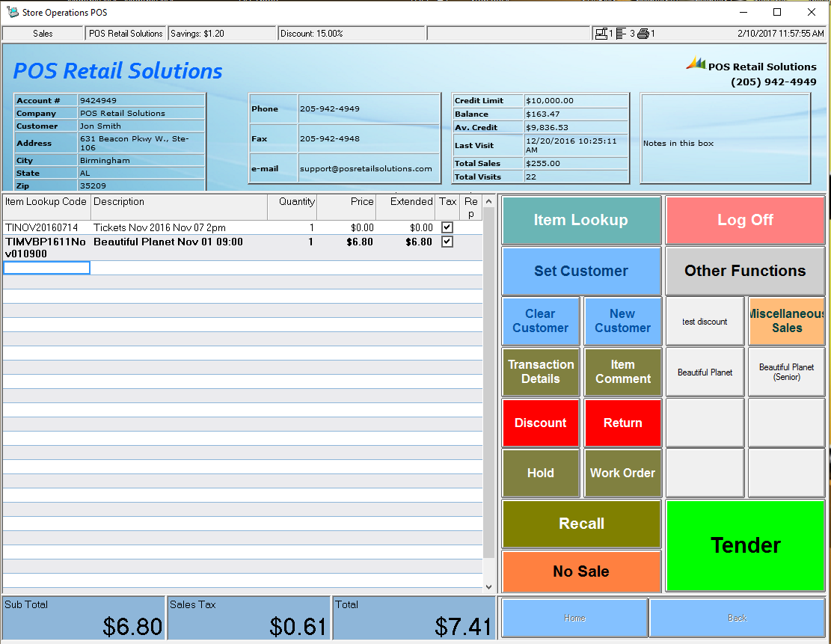The height and width of the screenshot is (644, 831).
Task: Click total sales value $255.00
Action: click(x=576, y=163)
